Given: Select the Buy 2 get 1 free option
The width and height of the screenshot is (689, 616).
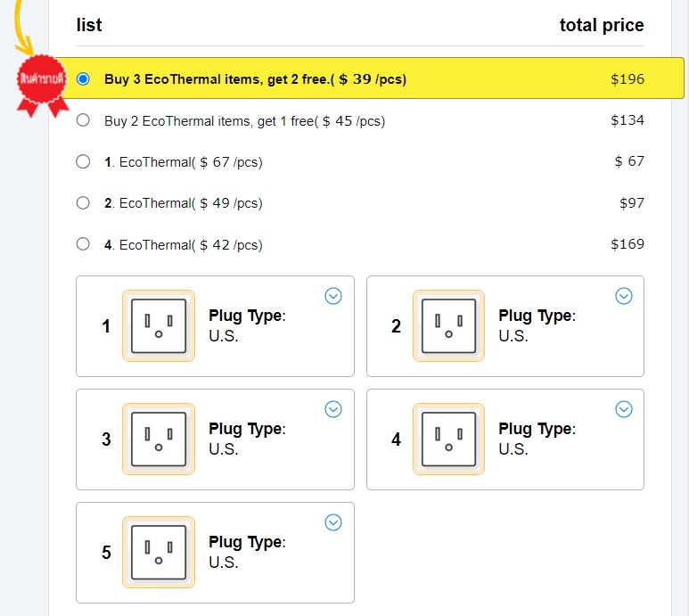Looking at the screenshot, I should tap(84, 120).
